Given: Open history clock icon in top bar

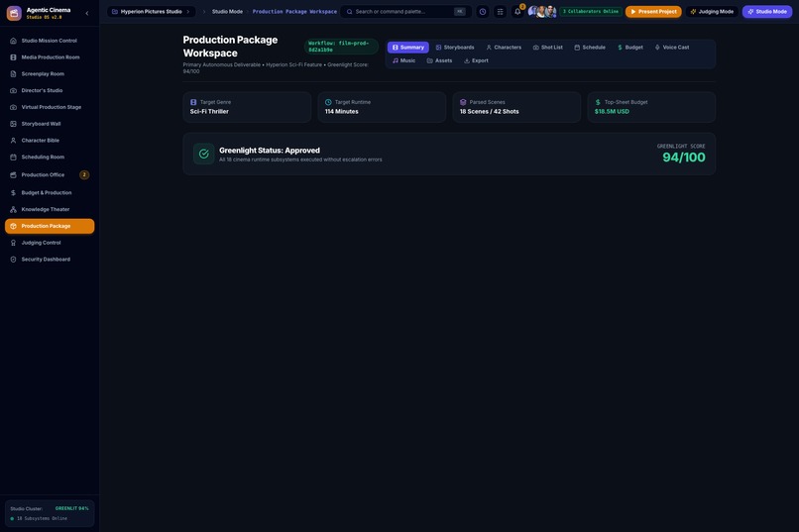Looking at the screenshot, I should point(483,12).
